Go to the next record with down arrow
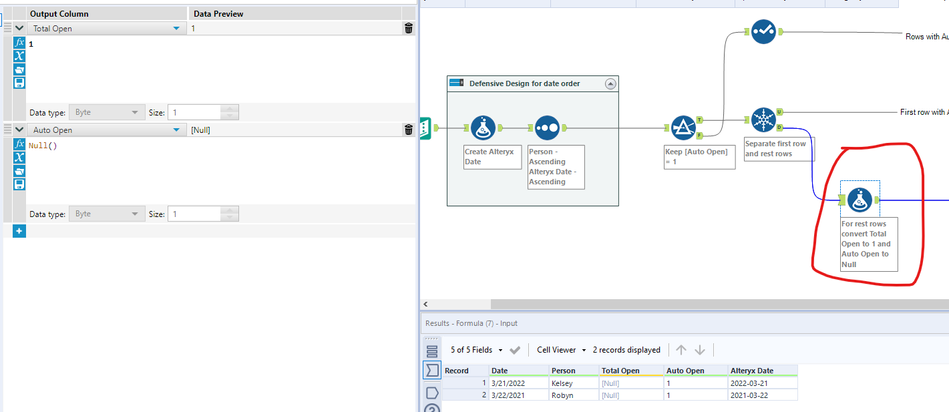The image size is (949, 412). point(700,350)
